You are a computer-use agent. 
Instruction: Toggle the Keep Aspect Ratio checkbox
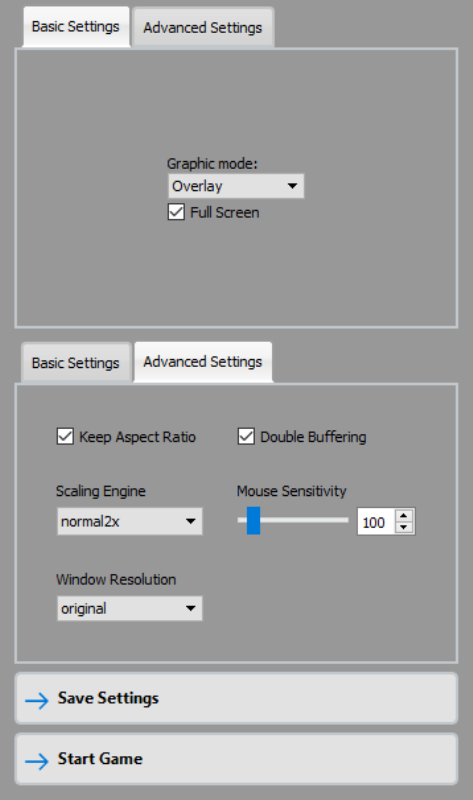coord(65,437)
